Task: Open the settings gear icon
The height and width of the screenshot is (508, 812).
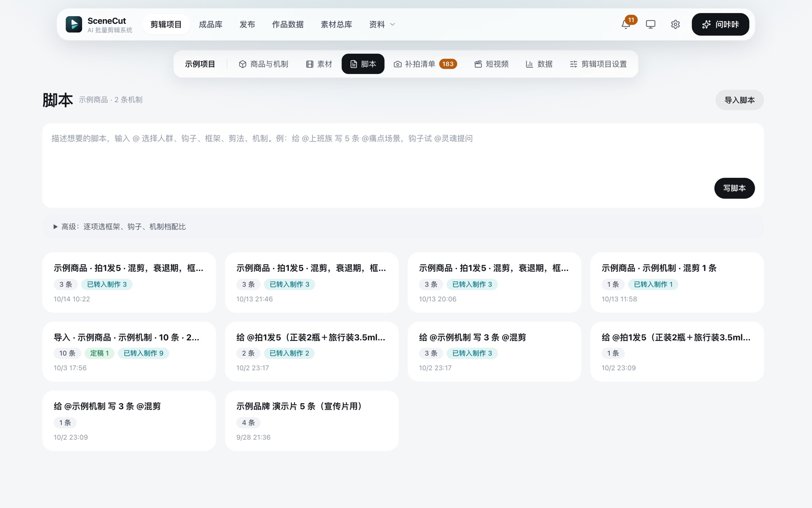Action: click(x=675, y=24)
